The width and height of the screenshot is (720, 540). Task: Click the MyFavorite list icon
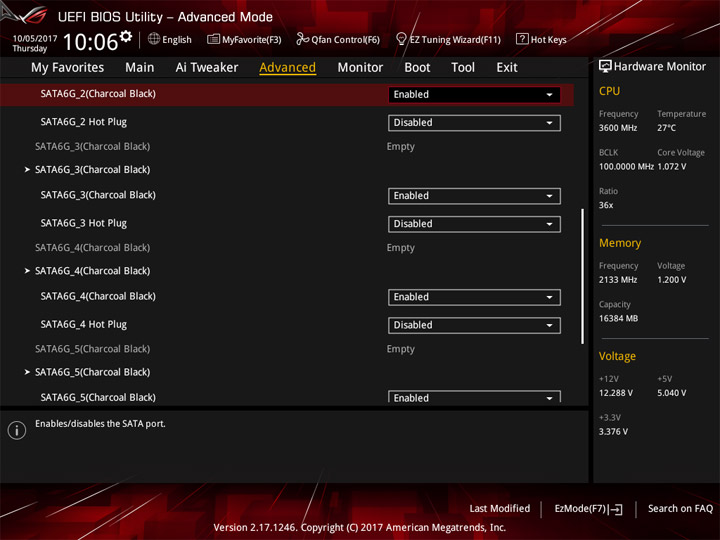coord(213,39)
